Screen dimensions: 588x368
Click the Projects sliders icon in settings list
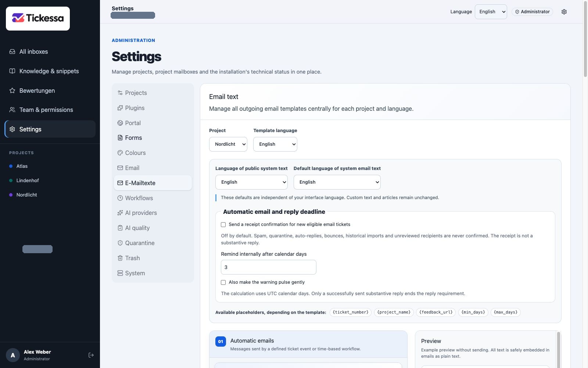click(120, 93)
